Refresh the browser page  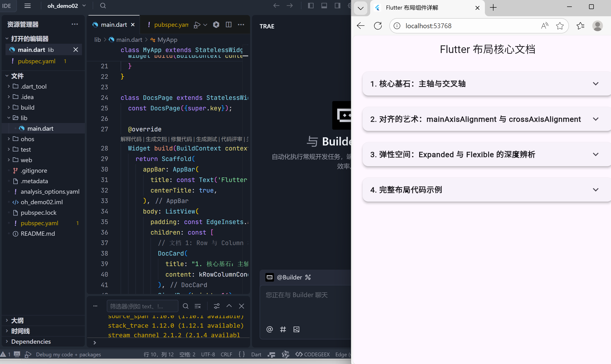pos(378,26)
